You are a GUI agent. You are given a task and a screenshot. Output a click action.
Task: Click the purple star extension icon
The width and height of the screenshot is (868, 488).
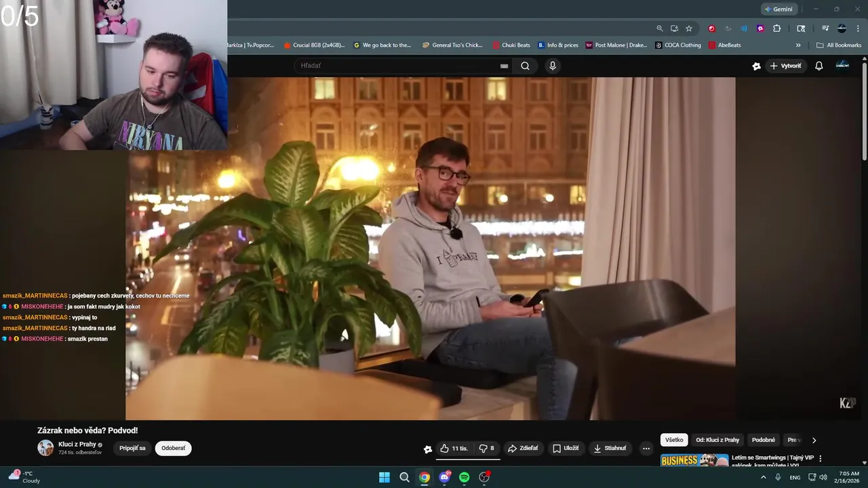click(x=760, y=28)
